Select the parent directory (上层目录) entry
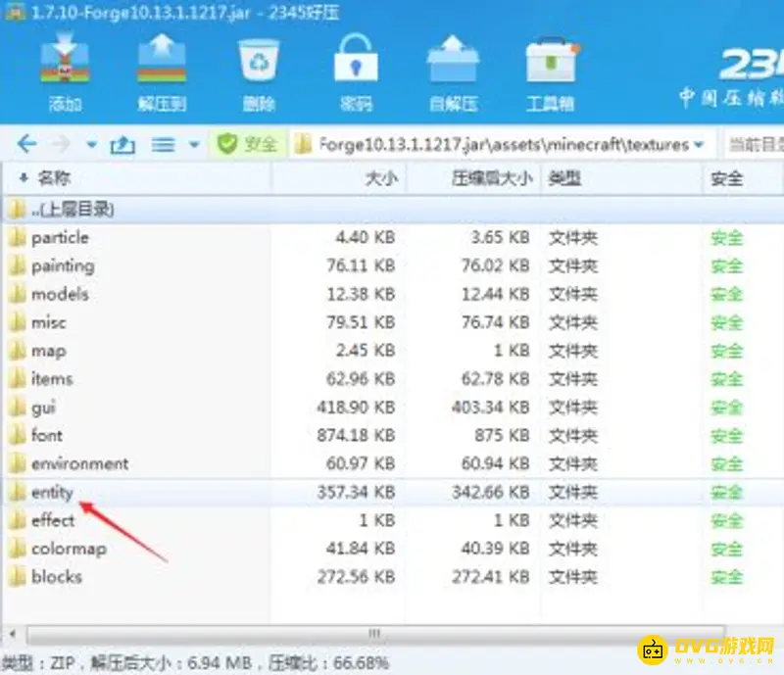This screenshot has width=784, height=675. pos(73,209)
